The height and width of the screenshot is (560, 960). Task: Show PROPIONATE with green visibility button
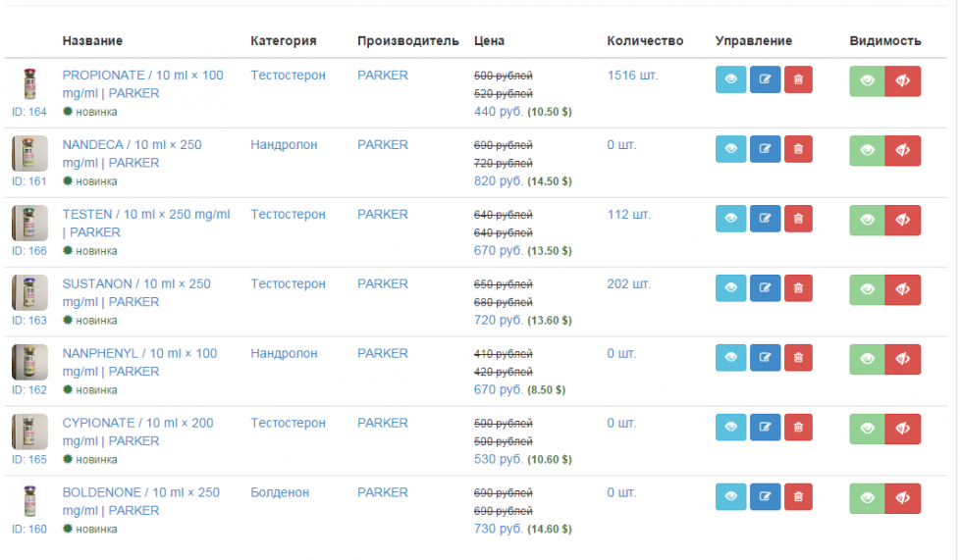tap(867, 81)
